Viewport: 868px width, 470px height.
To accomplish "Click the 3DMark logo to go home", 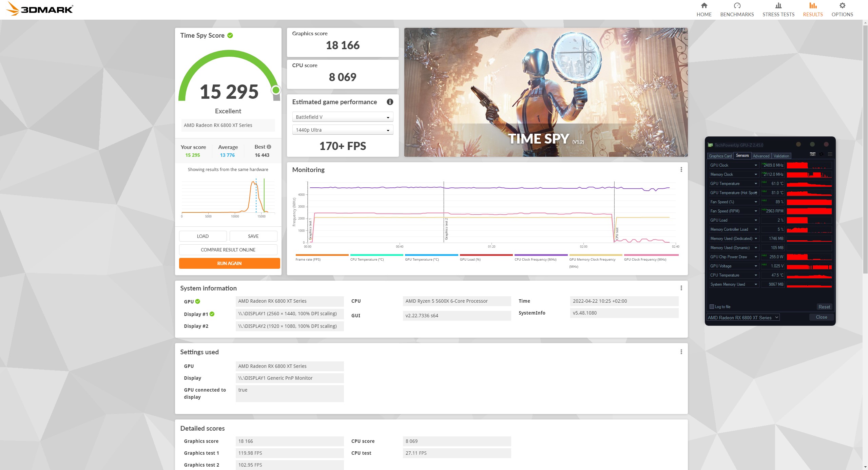I will [39, 9].
